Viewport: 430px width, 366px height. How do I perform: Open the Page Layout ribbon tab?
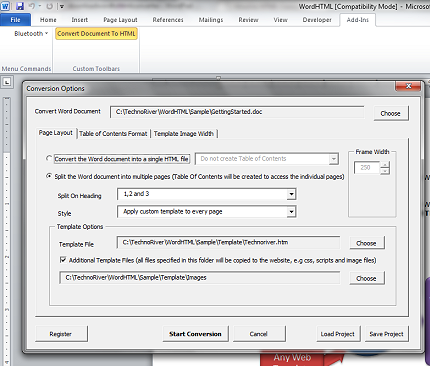tap(120, 20)
